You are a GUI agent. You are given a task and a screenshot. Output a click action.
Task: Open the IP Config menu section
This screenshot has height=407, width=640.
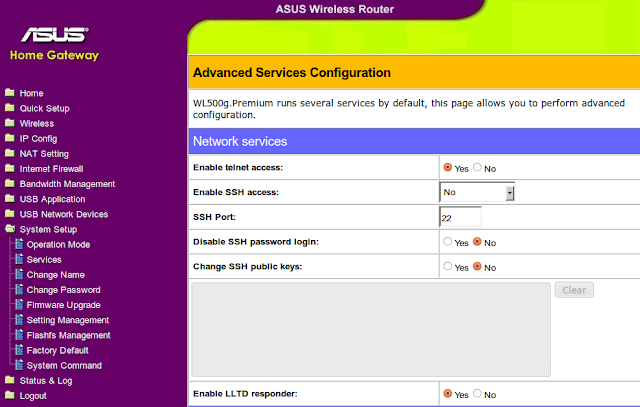coord(38,139)
